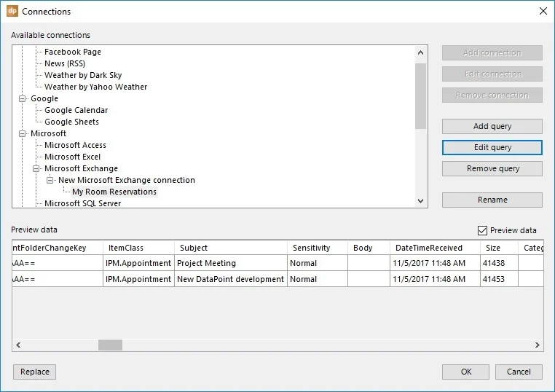
Task: Click the Project Meeting subject cell
Action: (x=231, y=264)
